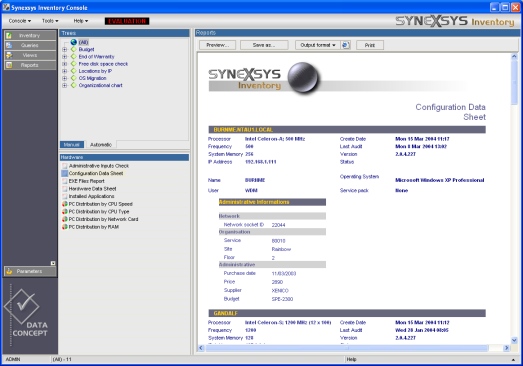Viewport: 523px width, 366px height.
Task: Open the Queries sidebar section
Action: pos(30,45)
